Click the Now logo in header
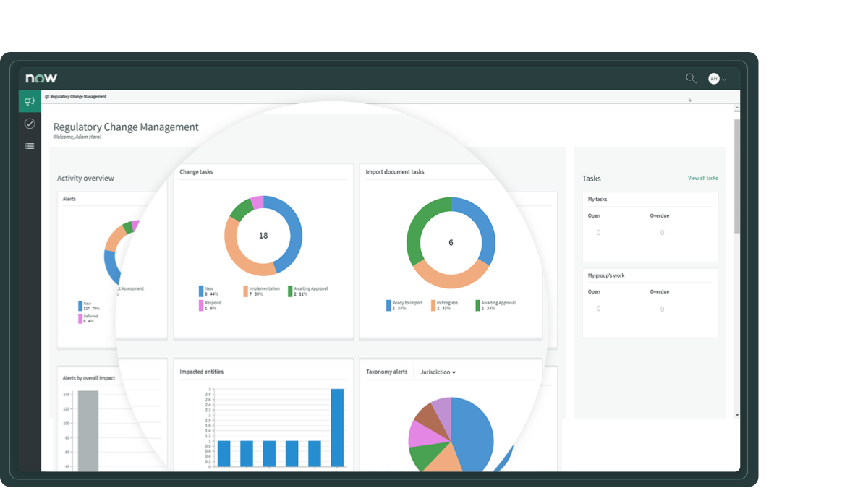868x488 pixels. (41, 78)
